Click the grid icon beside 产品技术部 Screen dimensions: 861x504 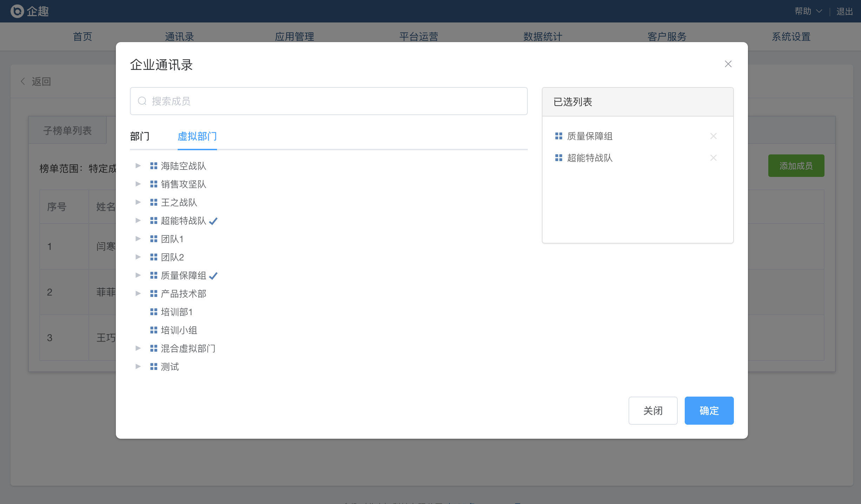point(153,294)
